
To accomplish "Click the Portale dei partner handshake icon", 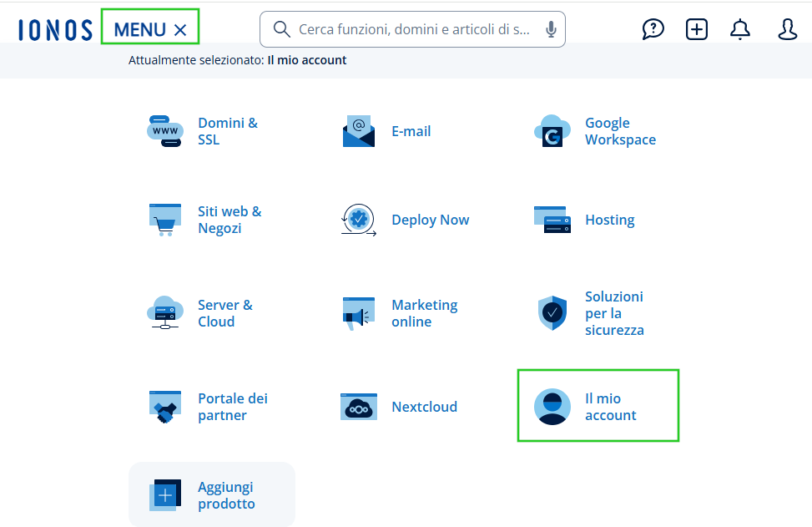I will coord(165,407).
